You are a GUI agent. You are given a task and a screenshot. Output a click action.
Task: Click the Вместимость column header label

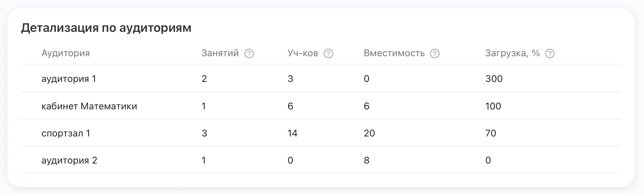[x=394, y=53]
